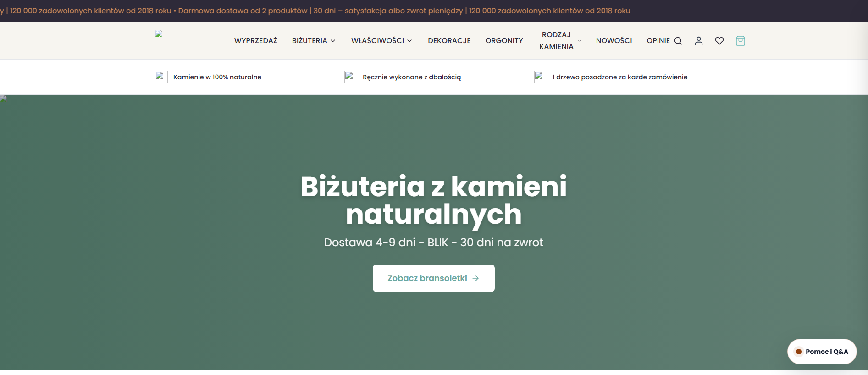Open the shopping cart icon
This screenshot has width=868, height=375.
point(741,41)
